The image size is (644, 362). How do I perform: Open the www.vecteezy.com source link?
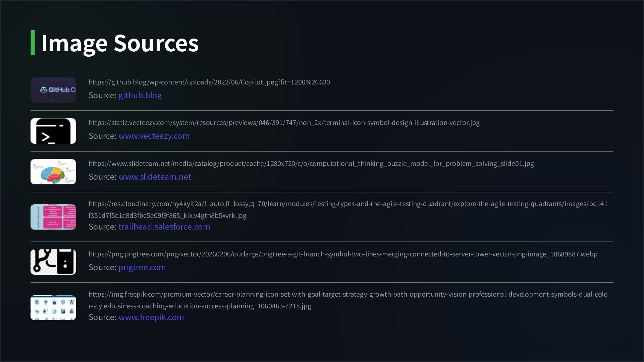tap(154, 136)
